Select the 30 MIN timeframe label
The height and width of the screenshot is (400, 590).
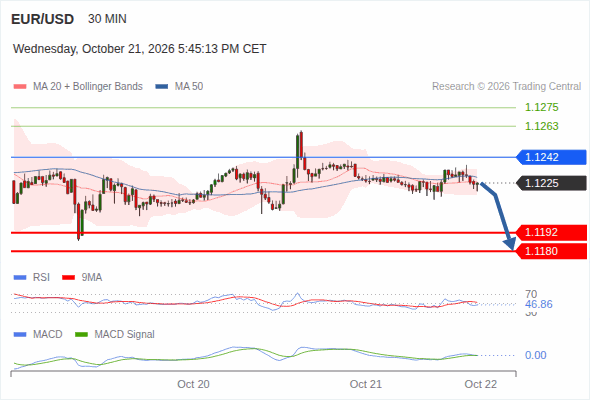click(107, 19)
